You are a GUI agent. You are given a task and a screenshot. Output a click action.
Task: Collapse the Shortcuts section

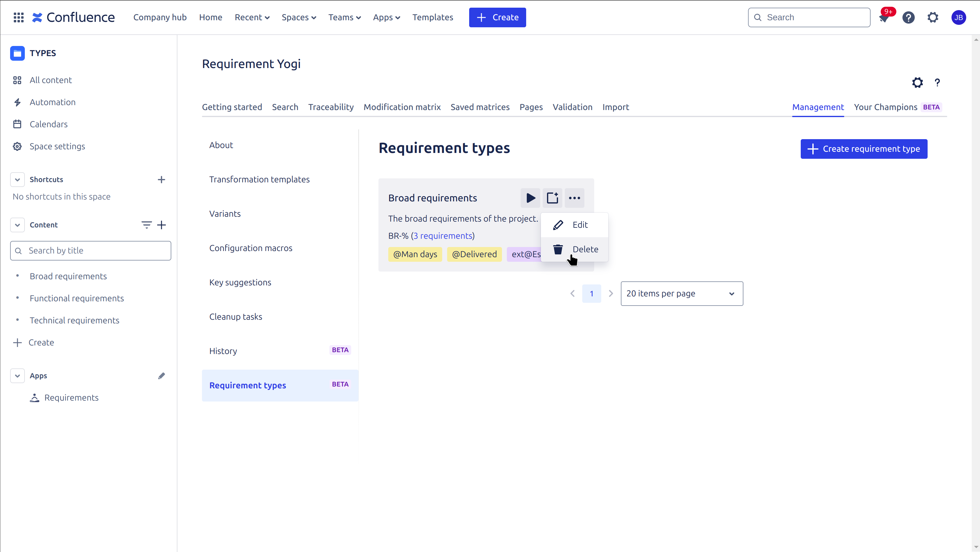[x=17, y=179]
